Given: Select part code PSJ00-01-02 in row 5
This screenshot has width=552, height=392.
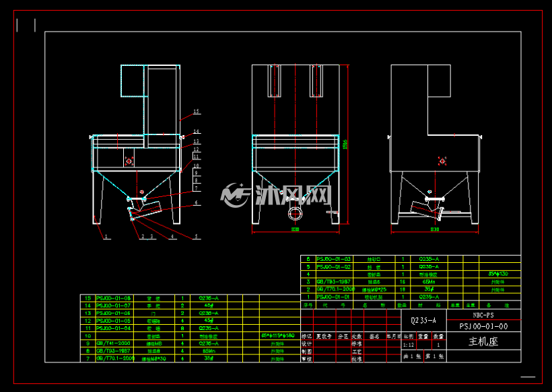Looking at the screenshot, I should 333,267.
